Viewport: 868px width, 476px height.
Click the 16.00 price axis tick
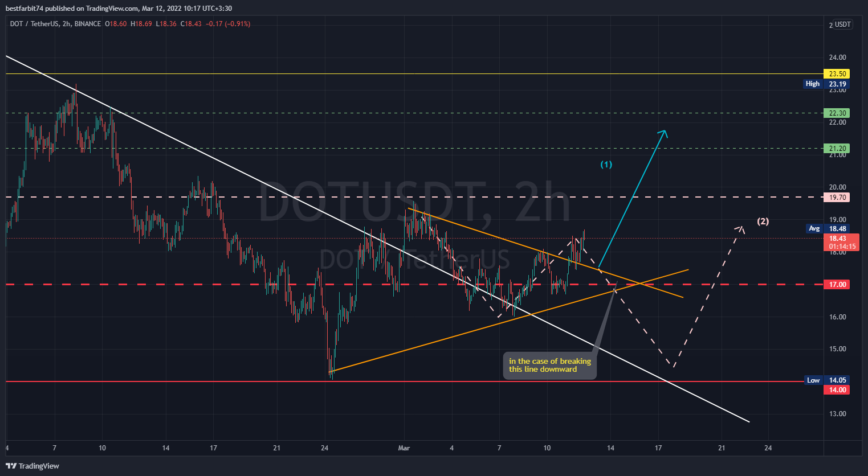[x=837, y=317]
